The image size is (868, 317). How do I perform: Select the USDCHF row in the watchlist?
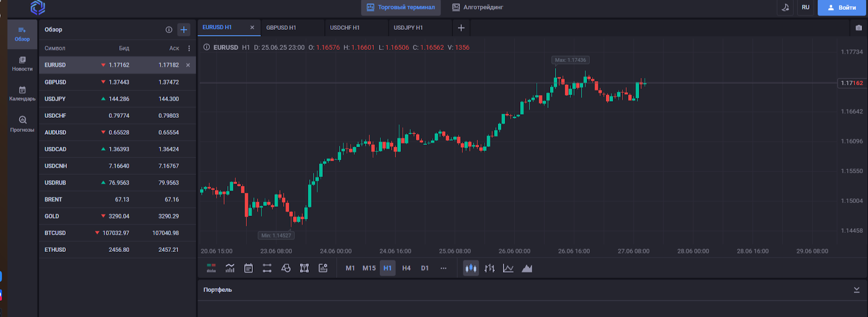tap(117, 116)
